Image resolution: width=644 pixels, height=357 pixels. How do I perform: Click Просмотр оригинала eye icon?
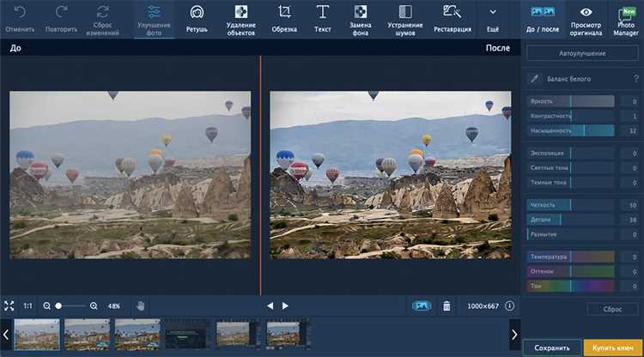(586, 12)
